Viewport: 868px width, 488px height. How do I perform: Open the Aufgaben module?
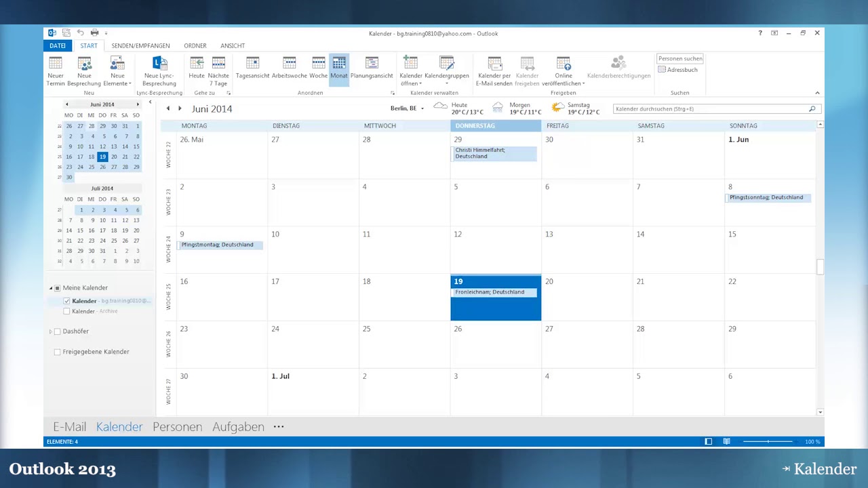point(238,426)
